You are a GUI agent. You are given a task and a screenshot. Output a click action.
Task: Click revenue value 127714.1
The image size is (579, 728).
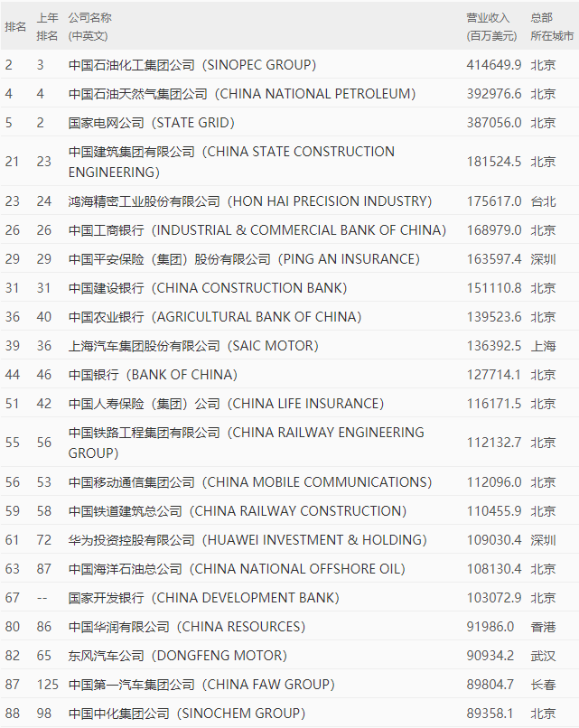tap(494, 374)
